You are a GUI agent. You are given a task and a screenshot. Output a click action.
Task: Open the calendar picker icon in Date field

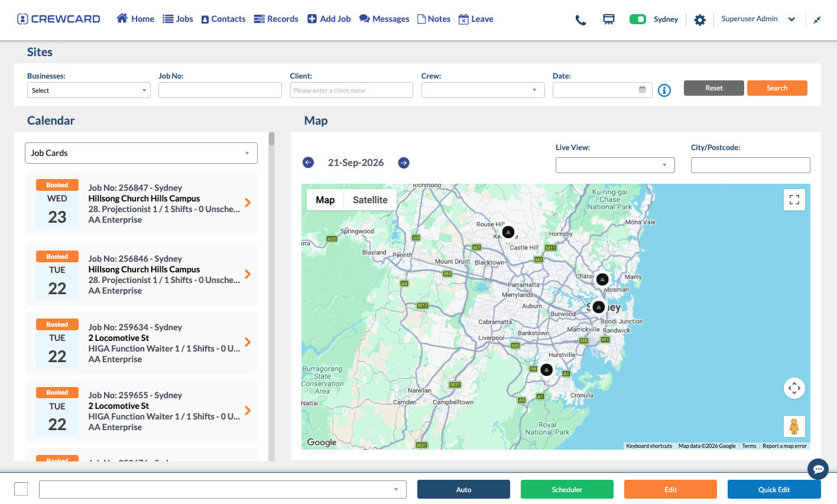tap(643, 90)
